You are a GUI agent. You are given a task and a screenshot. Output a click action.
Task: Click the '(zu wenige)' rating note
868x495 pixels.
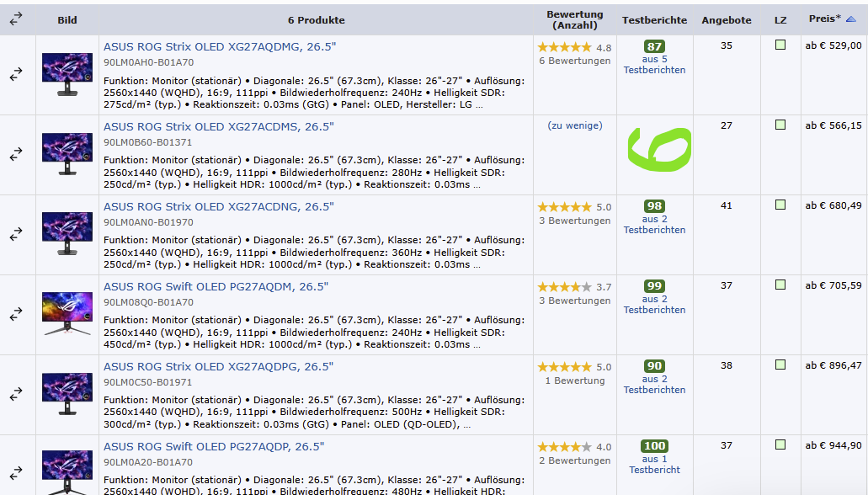(575, 125)
